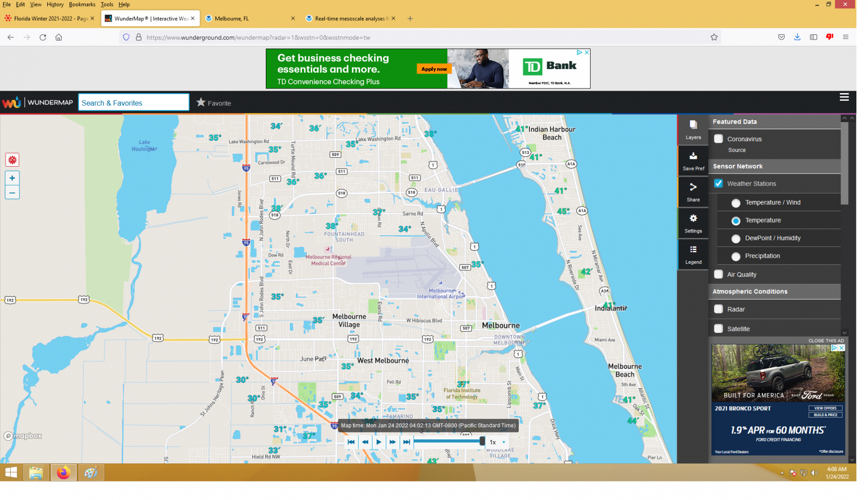Go back to previous page

coord(11,38)
